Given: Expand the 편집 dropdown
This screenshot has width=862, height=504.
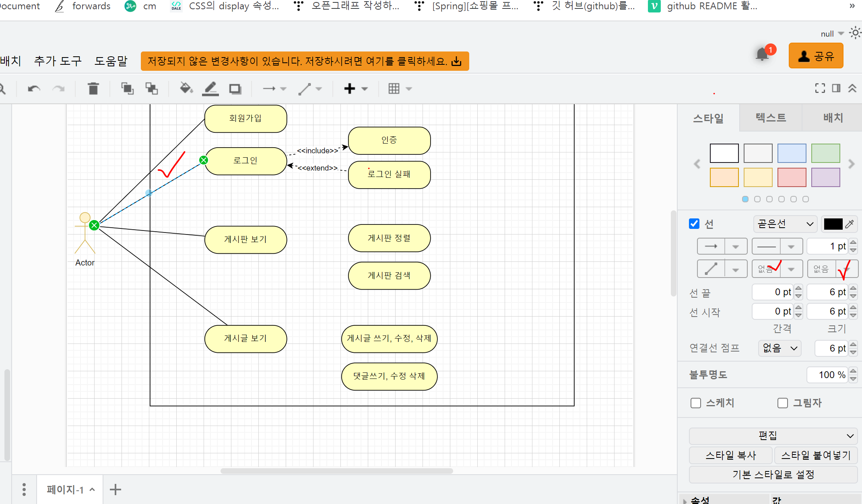Looking at the screenshot, I should 773,436.
